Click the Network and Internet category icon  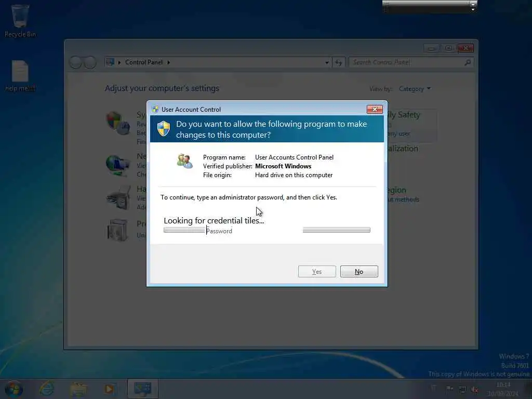coord(117,165)
